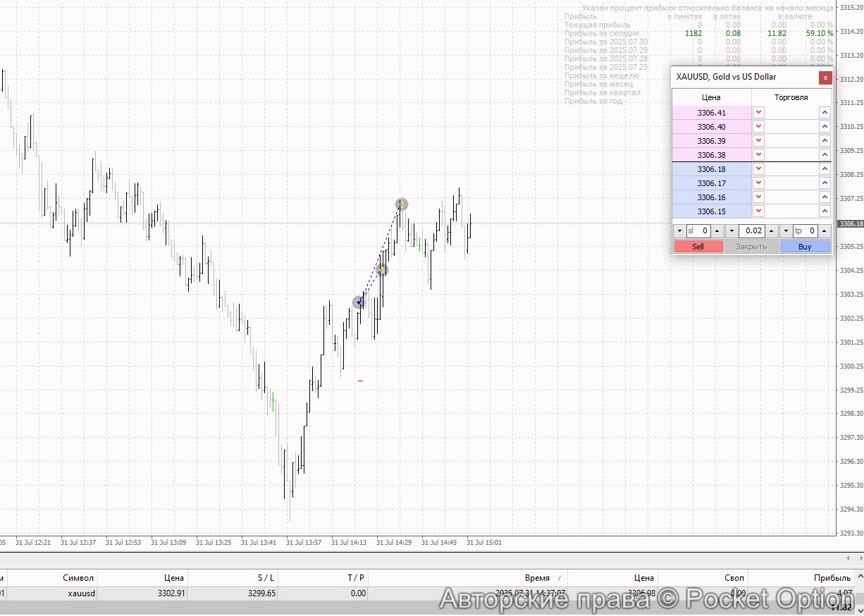Click the blue buy arrow at 3306.39
Viewport: 864px width, 616px height.
coord(824,141)
